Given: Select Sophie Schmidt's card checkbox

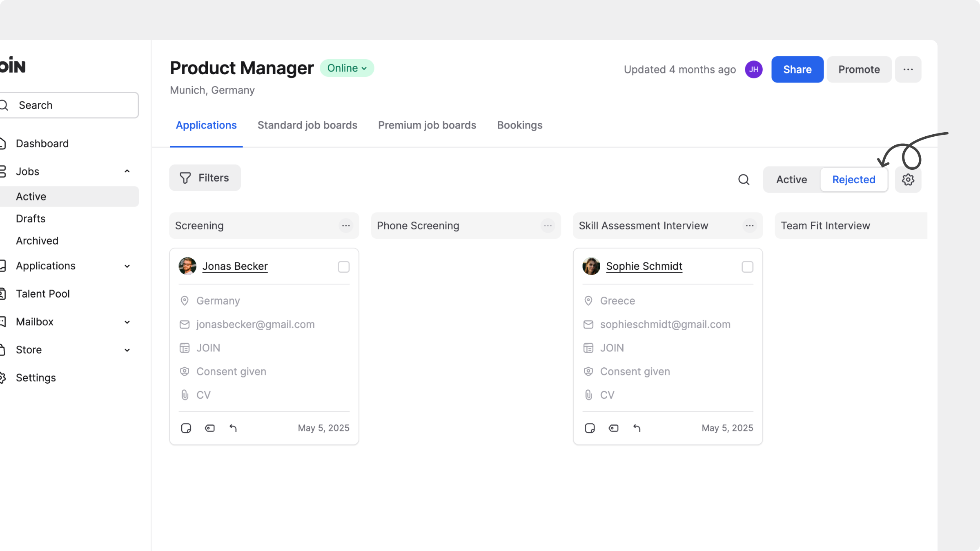Looking at the screenshot, I should pos(747,267).
